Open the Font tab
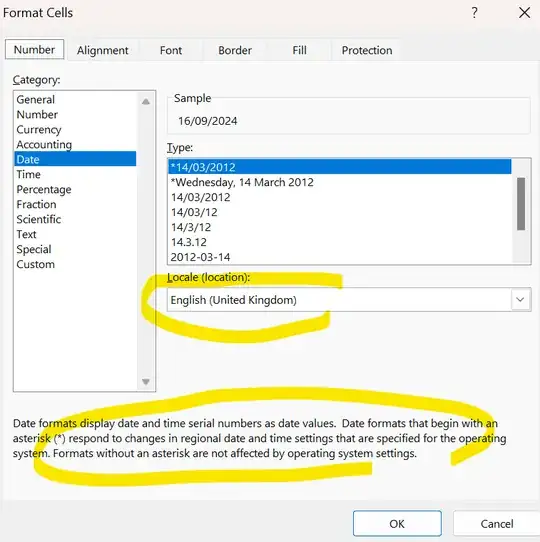Viewport: 540px width, 542px height. pos(171,50)
